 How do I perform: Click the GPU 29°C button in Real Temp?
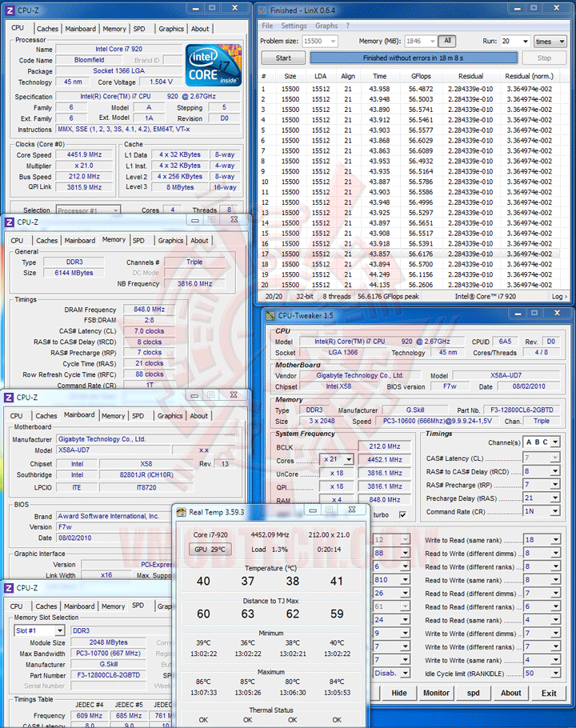click(x=210, y=550)
